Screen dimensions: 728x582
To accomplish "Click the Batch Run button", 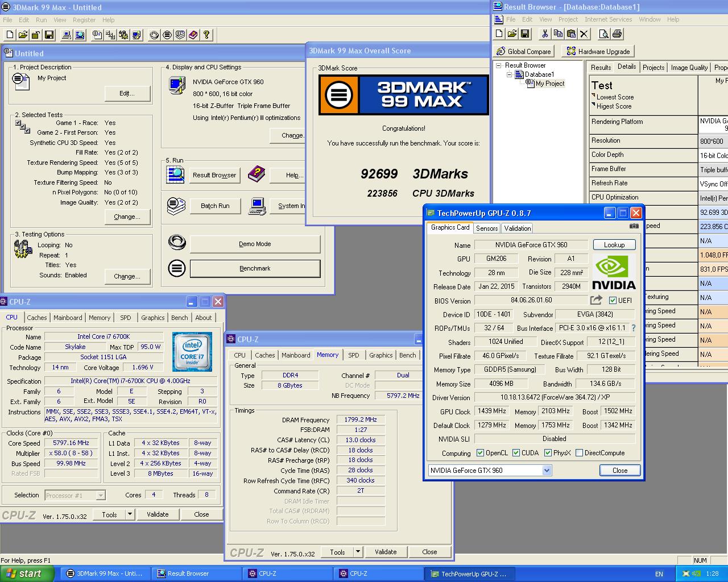I will point(215,206).
